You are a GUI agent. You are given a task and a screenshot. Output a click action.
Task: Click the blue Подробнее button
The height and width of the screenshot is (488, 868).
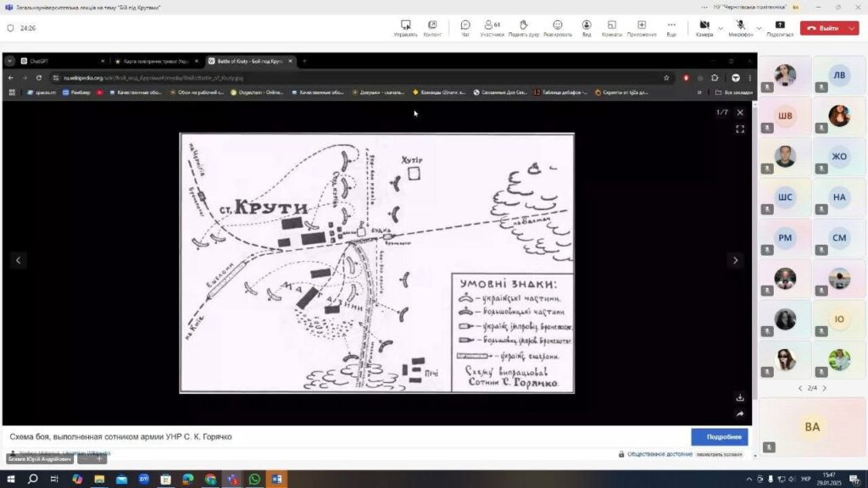[x=719, y=436]
